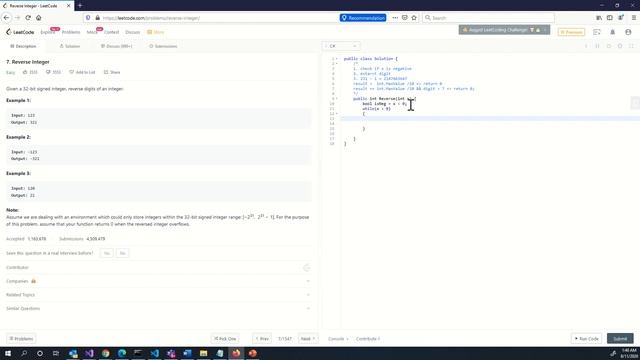Go to the Prev problem
Screen dimensions: 640x360
pos(262,339)
